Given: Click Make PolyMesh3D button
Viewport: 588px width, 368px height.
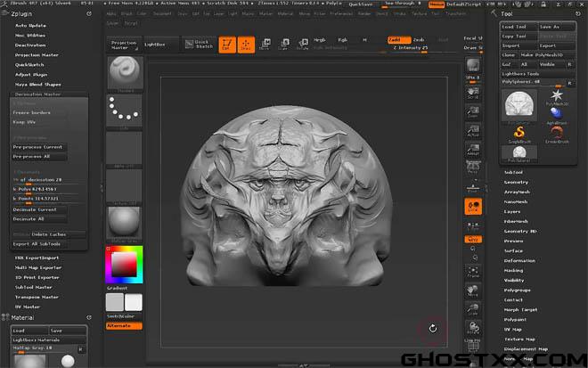Looking at the screenshot, I should (547, 54).
